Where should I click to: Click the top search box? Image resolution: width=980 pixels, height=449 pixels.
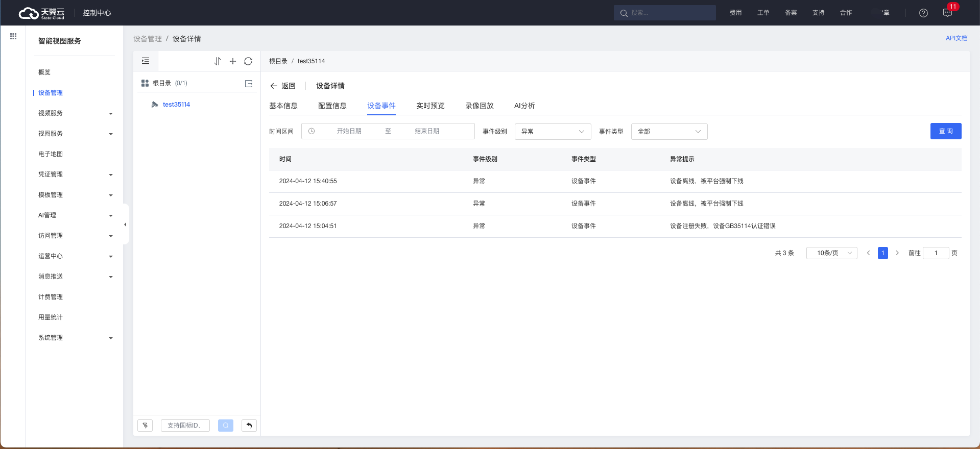tap(665, 13)
